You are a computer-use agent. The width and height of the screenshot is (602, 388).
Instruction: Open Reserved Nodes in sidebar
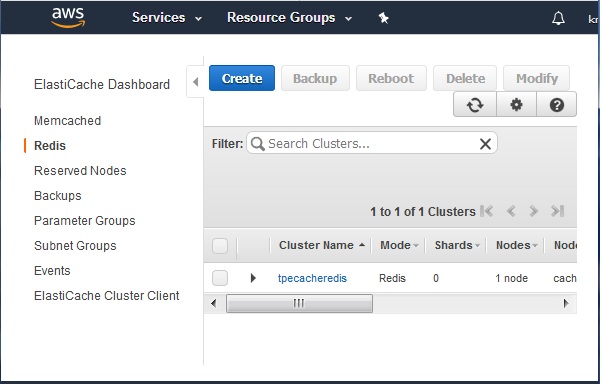[x=80, y=171]
